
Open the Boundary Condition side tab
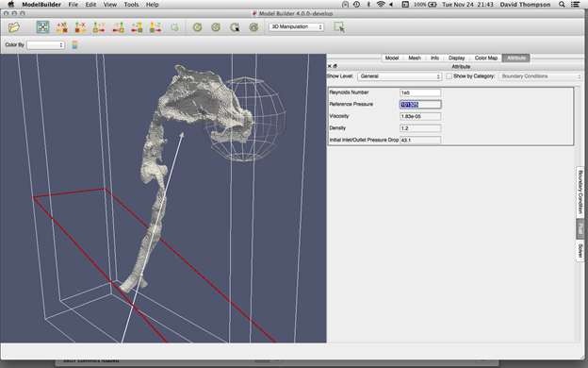click(x=580, y=192)
